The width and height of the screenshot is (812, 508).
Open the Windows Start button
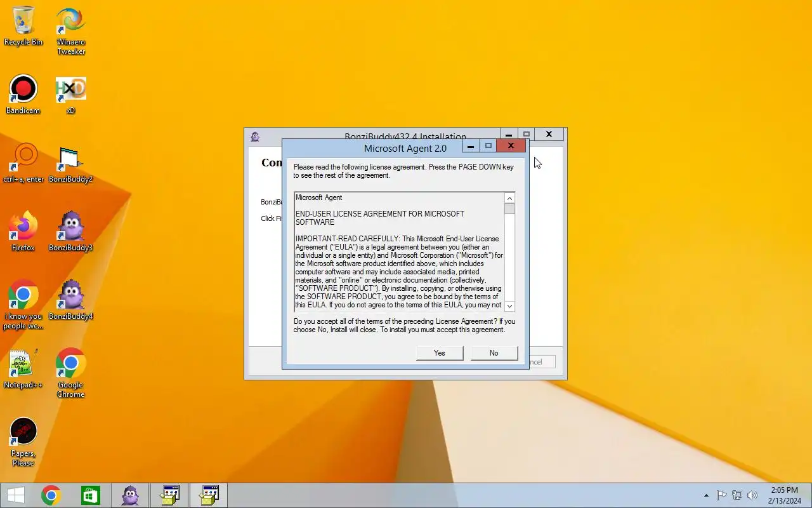[16, 495]
